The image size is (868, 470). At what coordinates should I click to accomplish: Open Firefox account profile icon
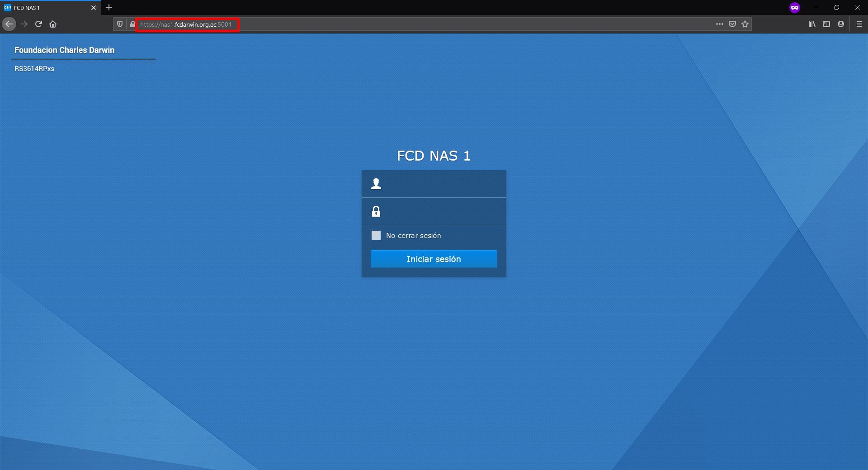(x=841, y=24)
